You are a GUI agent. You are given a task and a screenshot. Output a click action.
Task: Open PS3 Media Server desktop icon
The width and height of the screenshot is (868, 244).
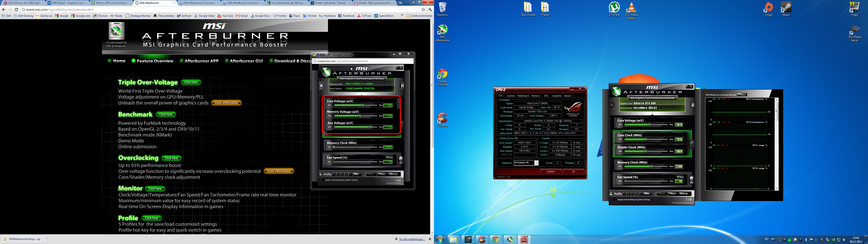tap(854, 34)
